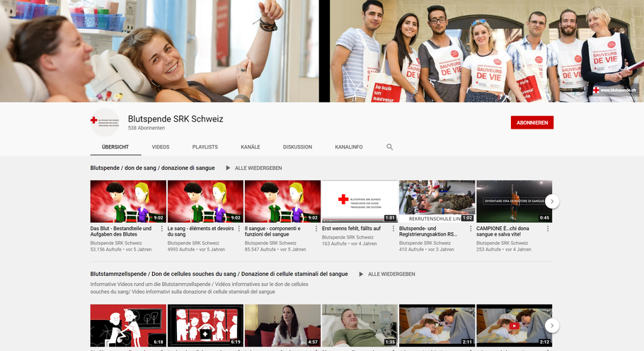Screen dimensions: 644x351
Task: Play the 4:57 woman interview thumbnail
Action: coord(282,326)
